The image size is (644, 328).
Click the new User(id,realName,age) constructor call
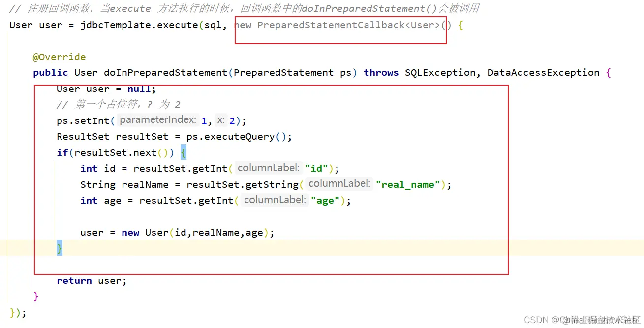195,233
